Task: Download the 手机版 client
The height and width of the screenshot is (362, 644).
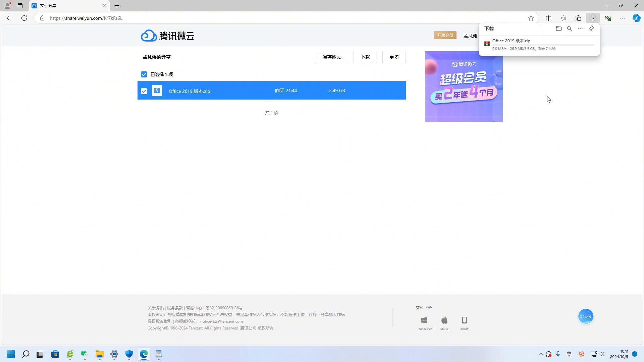Action: pos(465,323)
